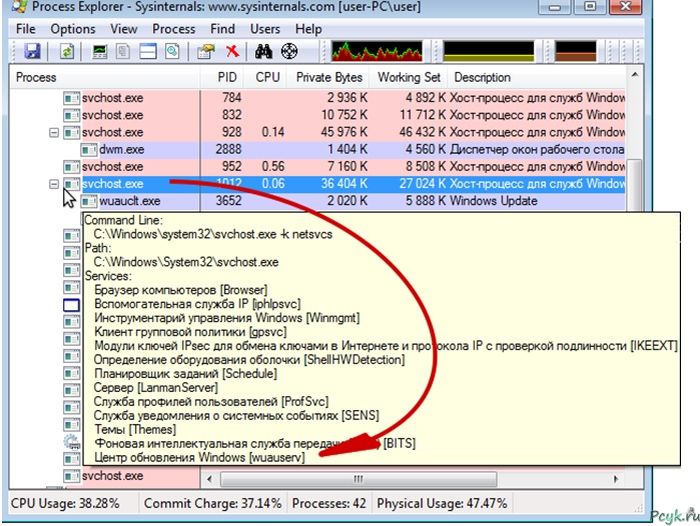Viewport: 700px width, 526px height.
Task: Click the binoculars Find Handle icon
Action: click(264, 52)
